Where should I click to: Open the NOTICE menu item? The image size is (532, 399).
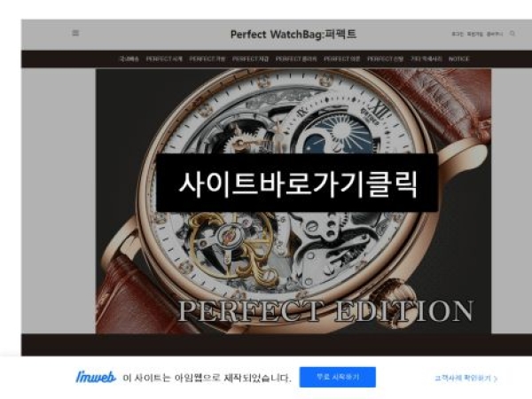pyautogui.click(x=459, y=59)
